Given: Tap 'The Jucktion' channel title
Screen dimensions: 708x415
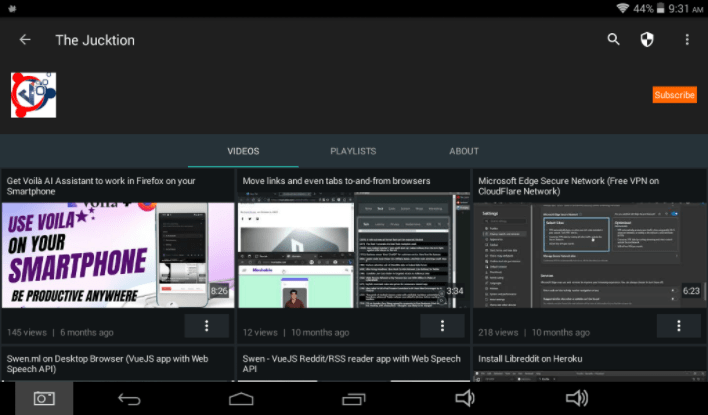Looking at the screenshot, I should (95, 40).
